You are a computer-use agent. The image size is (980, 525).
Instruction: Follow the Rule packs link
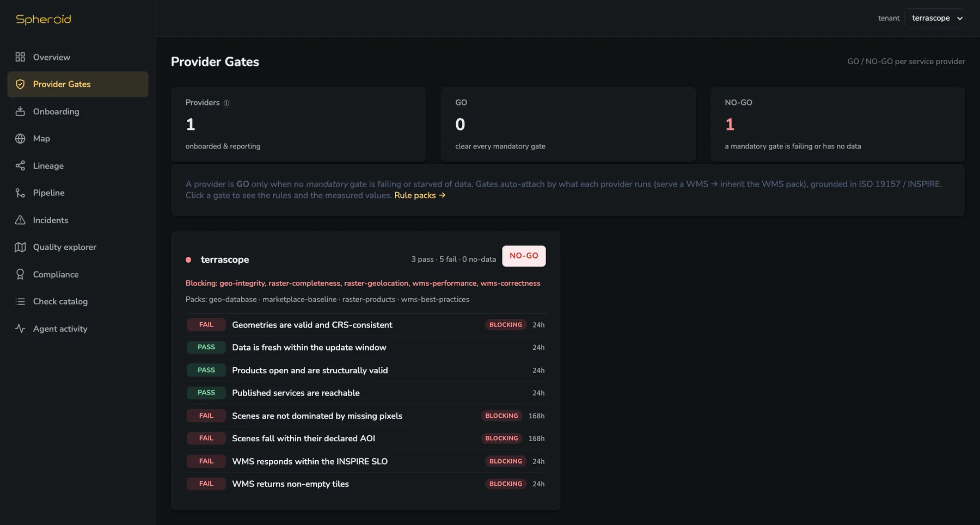[420, 195]
